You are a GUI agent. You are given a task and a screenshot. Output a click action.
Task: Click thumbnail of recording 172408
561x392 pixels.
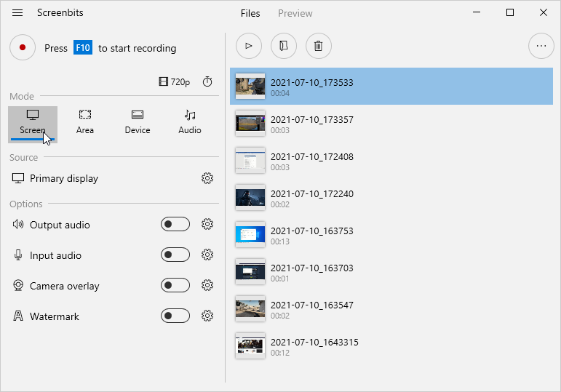coord(250,161)
